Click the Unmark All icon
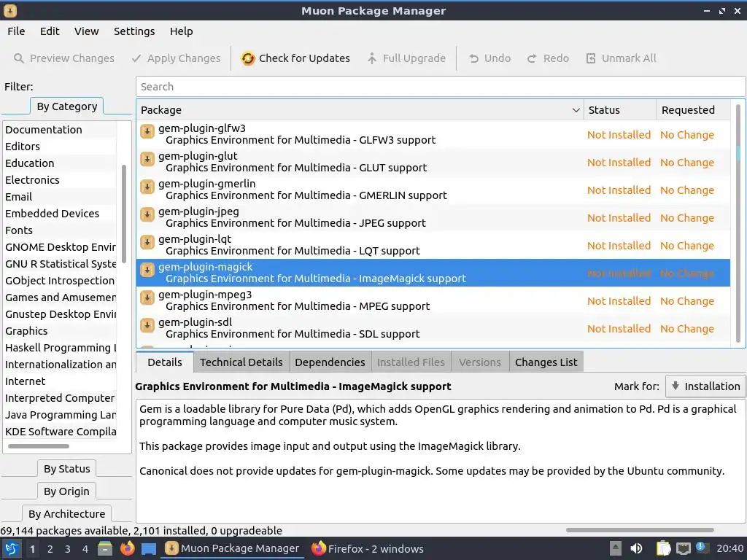 591,58
